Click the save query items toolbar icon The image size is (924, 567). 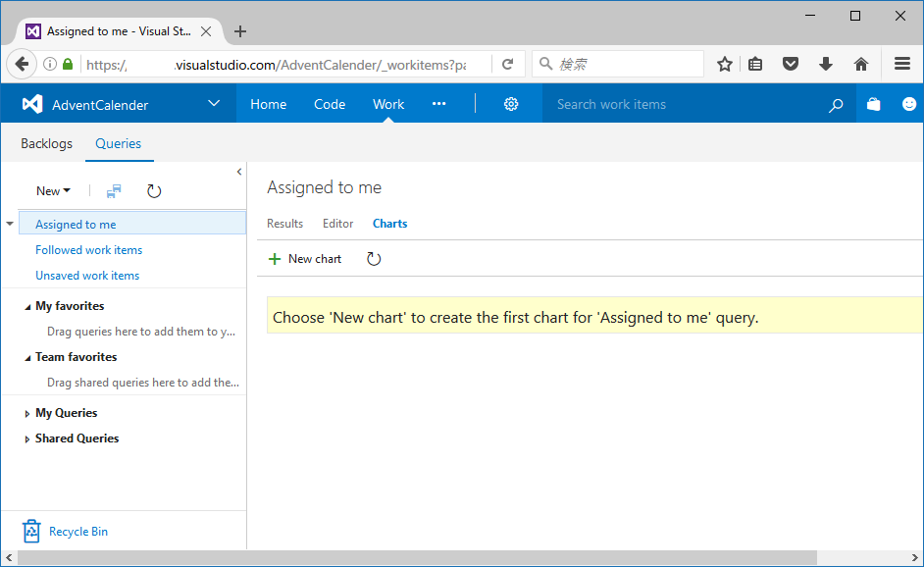114,191
